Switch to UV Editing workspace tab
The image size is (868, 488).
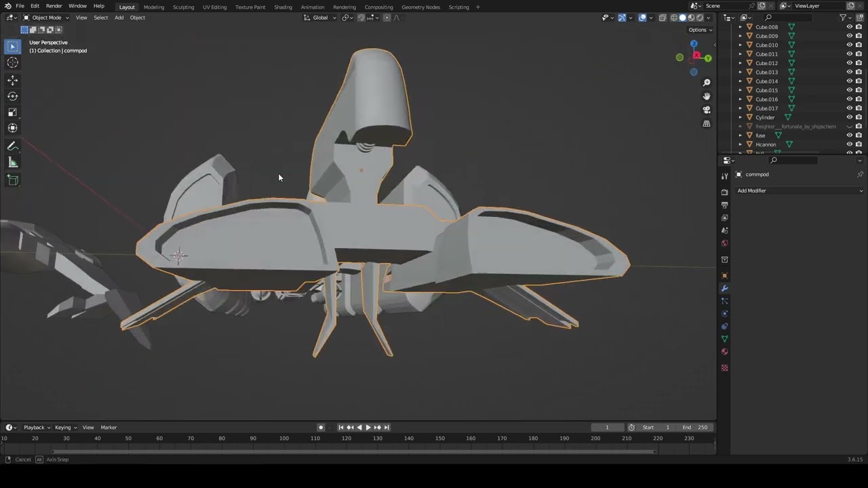click(x=214, y=7)
